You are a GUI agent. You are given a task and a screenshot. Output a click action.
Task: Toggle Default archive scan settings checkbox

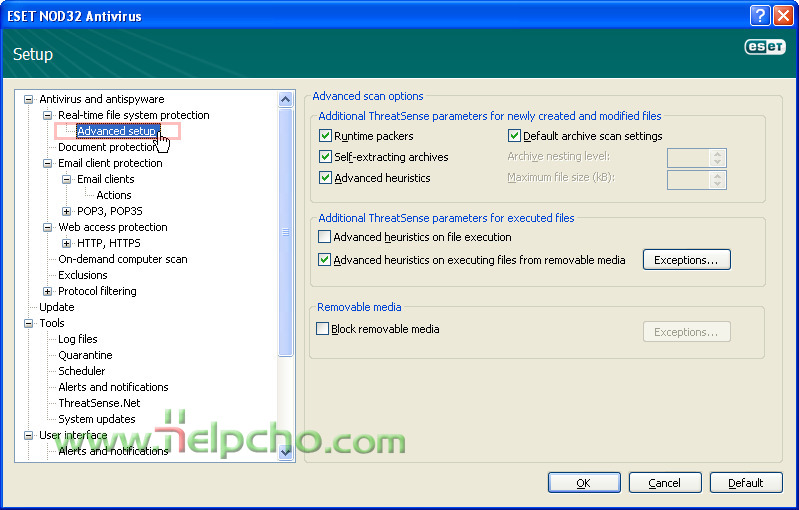[x=514, y=136]
